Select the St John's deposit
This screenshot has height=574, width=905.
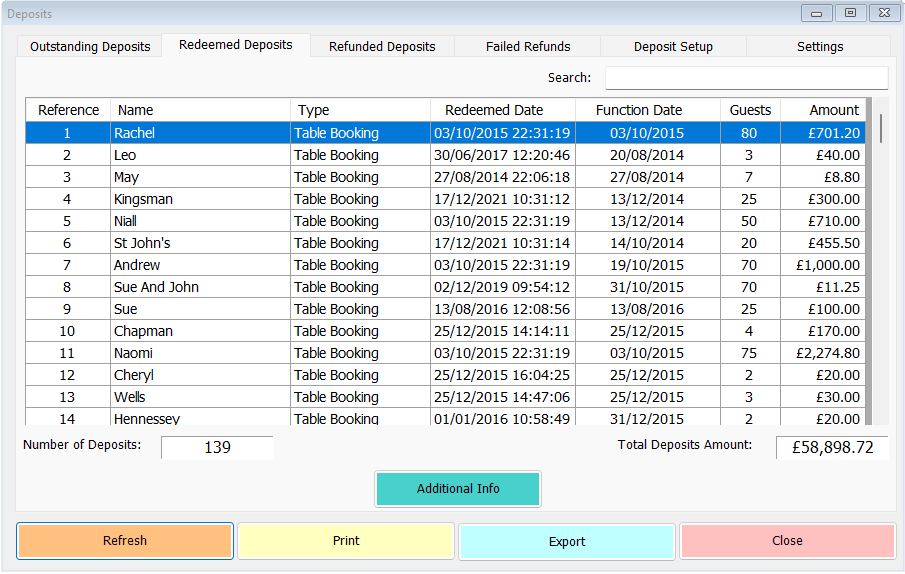(x=200, y=243)
